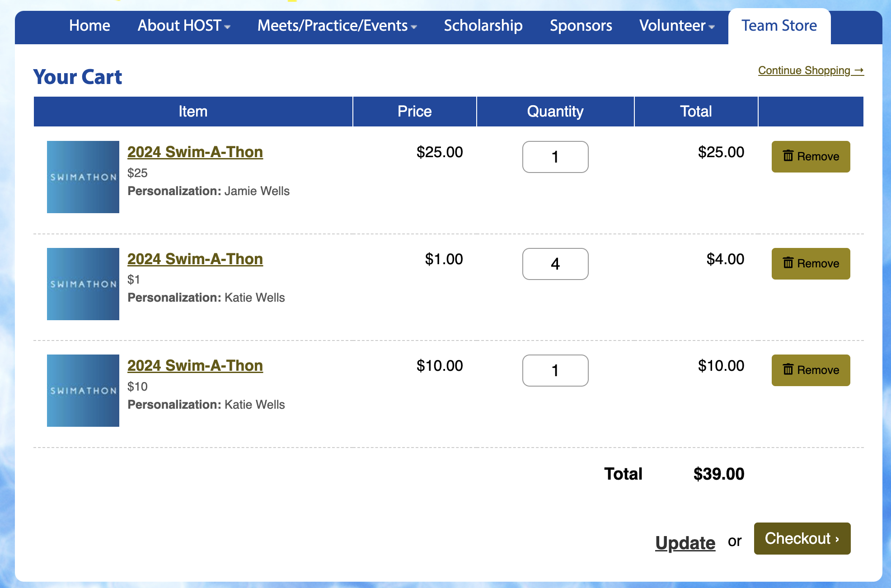
Task: Click the Swimathon thumbnail for the $10 item
Action: coord(83,391)
